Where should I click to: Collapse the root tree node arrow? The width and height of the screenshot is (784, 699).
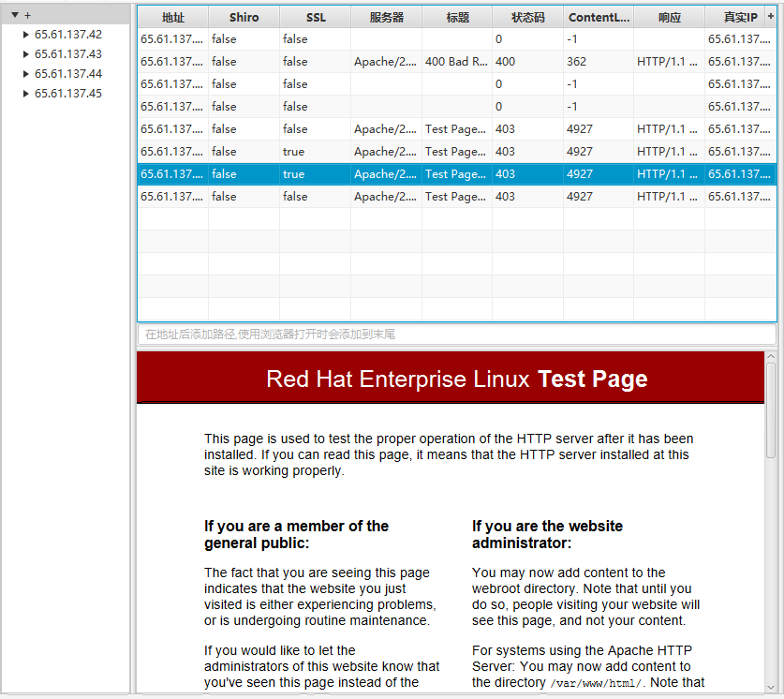[x=15, y=15]
